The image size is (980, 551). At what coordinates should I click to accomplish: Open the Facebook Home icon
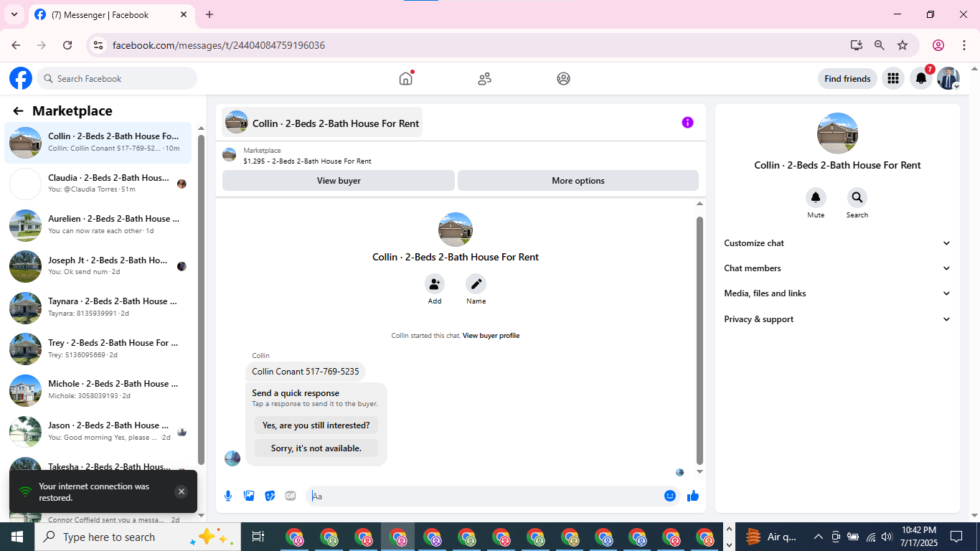(x=406, y=78)
